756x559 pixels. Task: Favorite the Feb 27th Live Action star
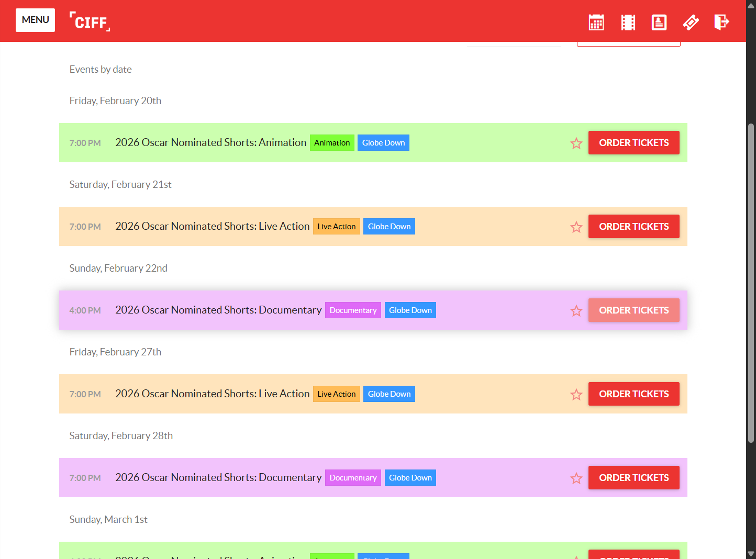pyautogui.click(x=576, y=394)
